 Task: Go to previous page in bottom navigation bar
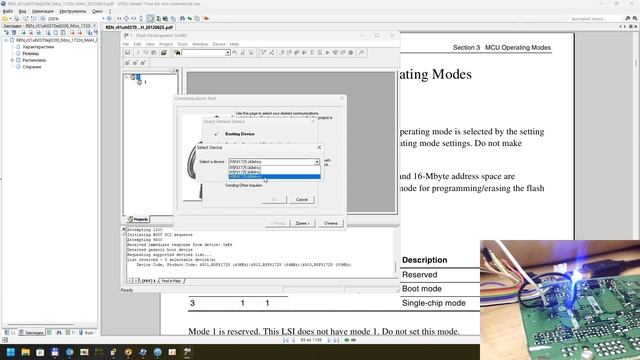coord(293,340)
